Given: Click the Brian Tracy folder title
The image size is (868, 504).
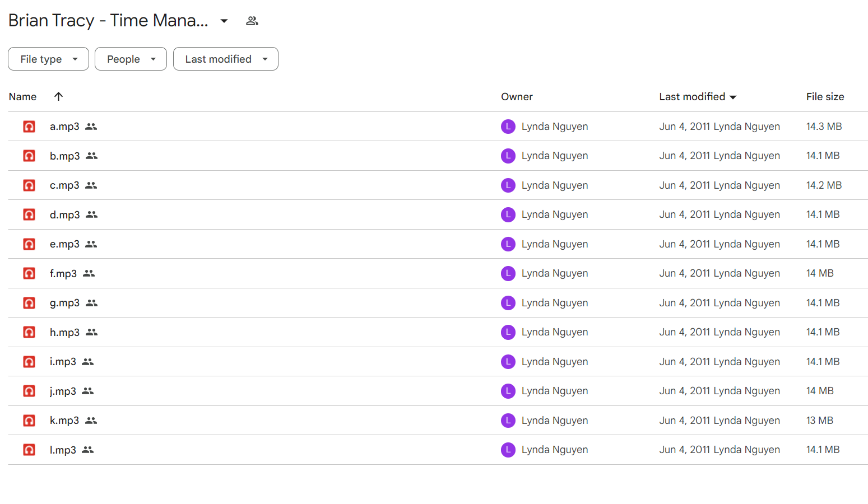Looking at the screenshot, I should (x=108, y=21).
